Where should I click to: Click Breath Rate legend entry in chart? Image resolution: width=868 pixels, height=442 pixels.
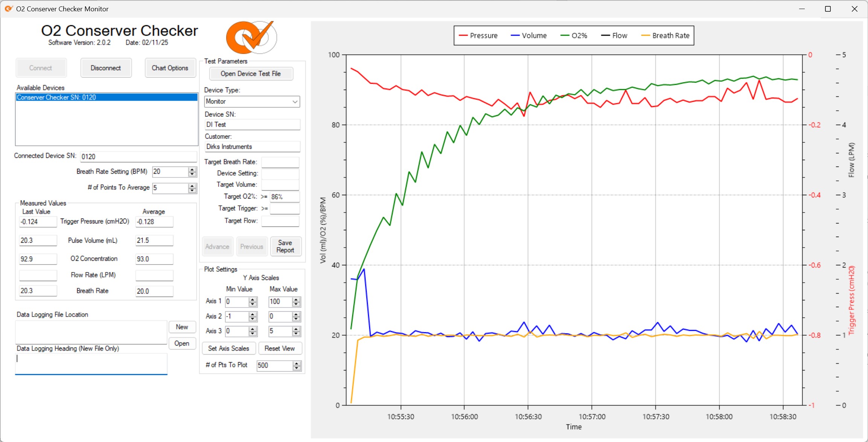(x=665, y=35)
